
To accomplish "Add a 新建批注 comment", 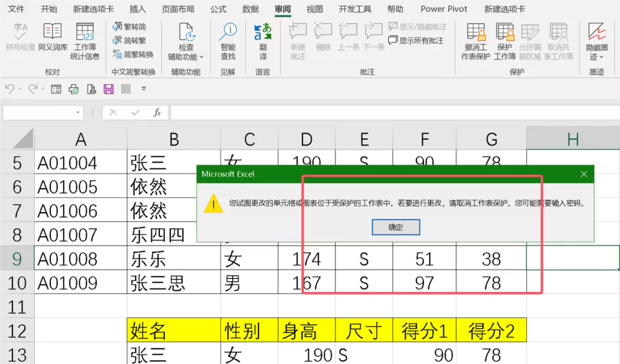I will pyautogui.click(x=298, y=41).
